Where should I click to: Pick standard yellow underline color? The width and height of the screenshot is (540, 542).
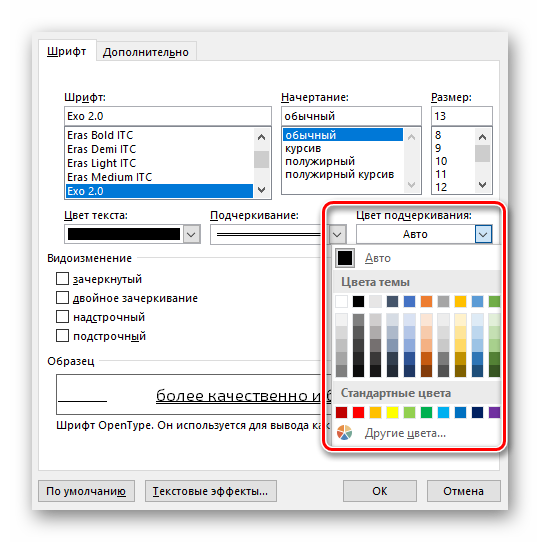(392, 412)
